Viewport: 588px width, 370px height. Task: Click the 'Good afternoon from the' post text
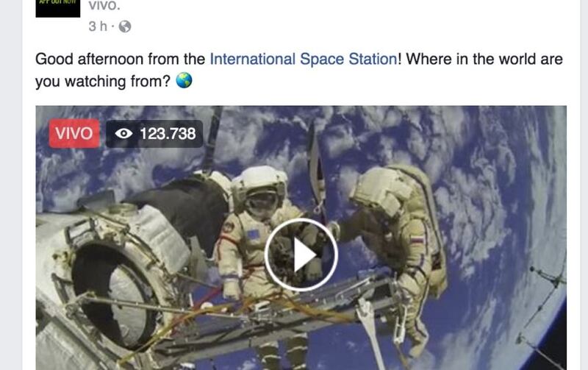coord(120,60)
